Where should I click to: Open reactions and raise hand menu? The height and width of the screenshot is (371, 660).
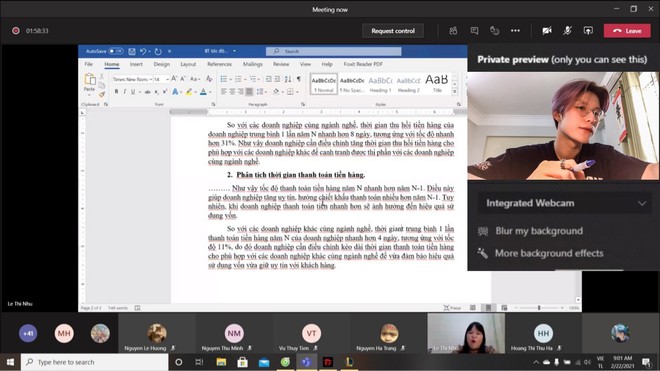point(495,31)
